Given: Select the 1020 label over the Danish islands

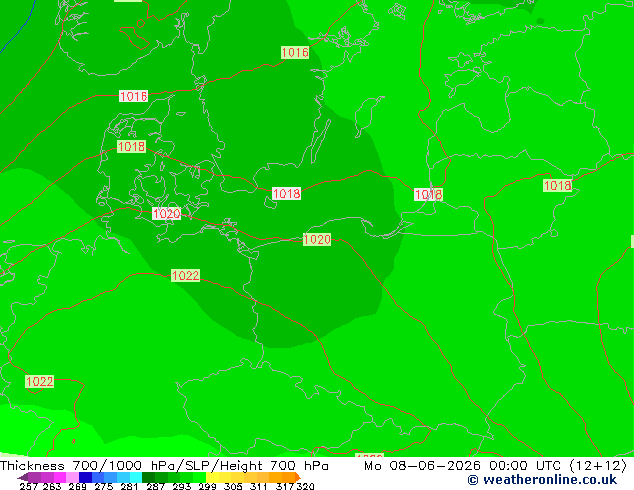Looking at the screenshot, I should (167, 213).
